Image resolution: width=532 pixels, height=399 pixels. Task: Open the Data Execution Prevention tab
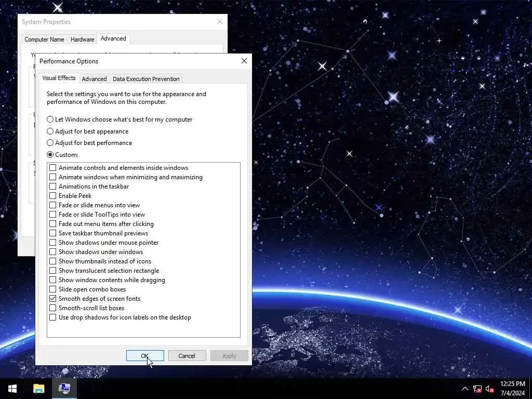click(x=146, y=79)
